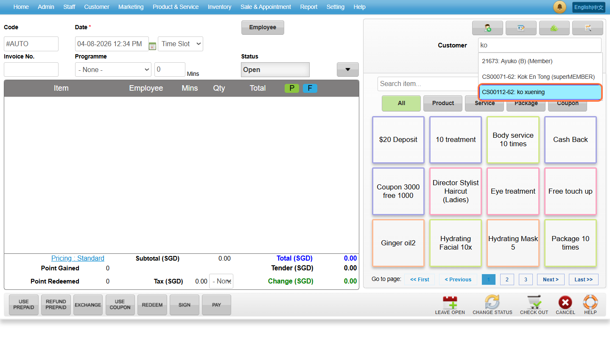Open the Programme None dropdown
Image resolution: width=610 pixels, height=364 pixels.
113,69
